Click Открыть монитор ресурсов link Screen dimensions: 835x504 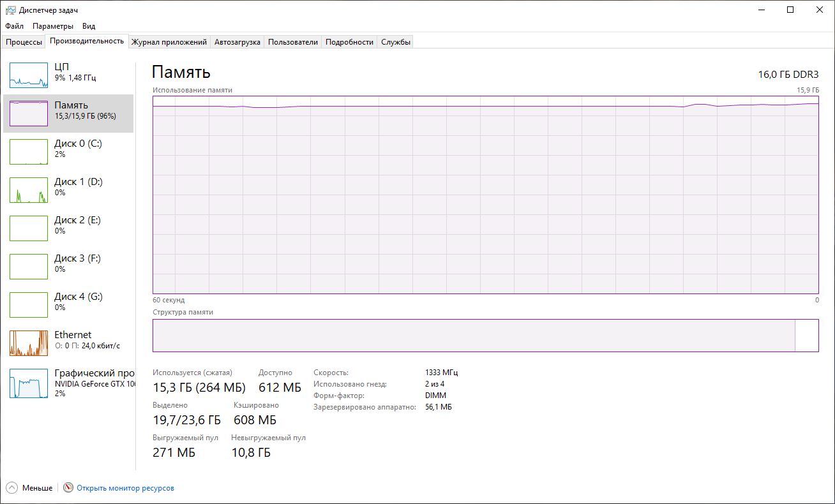[x=125, y=488]
